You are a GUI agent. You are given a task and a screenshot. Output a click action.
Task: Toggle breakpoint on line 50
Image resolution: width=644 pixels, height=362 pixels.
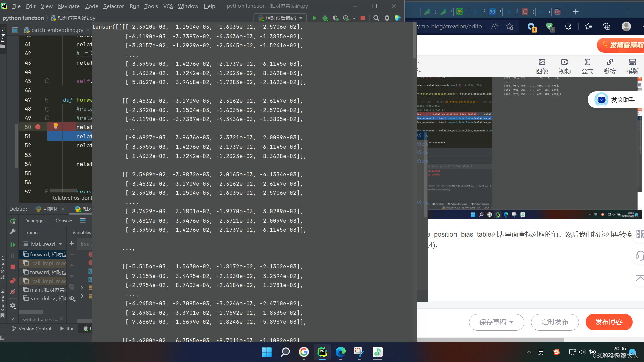(38, 127)
